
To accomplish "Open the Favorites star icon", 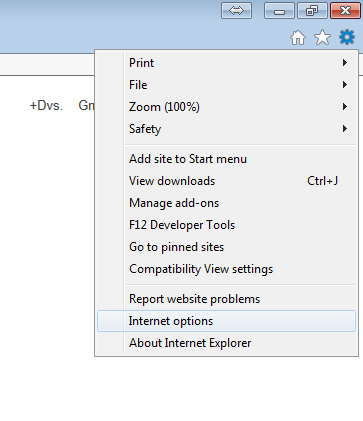I will click(322, 37).
